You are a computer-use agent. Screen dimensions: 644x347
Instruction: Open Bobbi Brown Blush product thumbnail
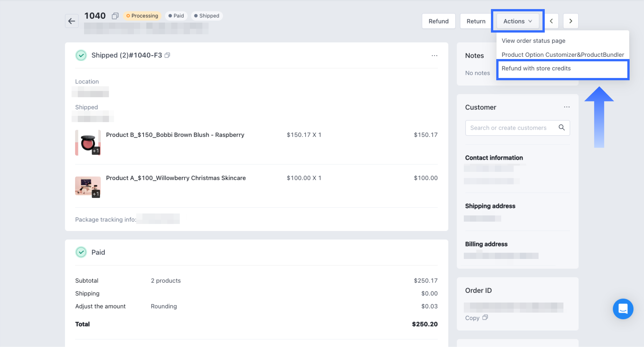tap(88, 143)
